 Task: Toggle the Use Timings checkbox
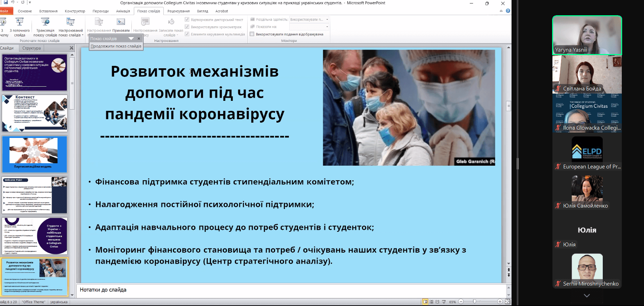click(187, 27)
